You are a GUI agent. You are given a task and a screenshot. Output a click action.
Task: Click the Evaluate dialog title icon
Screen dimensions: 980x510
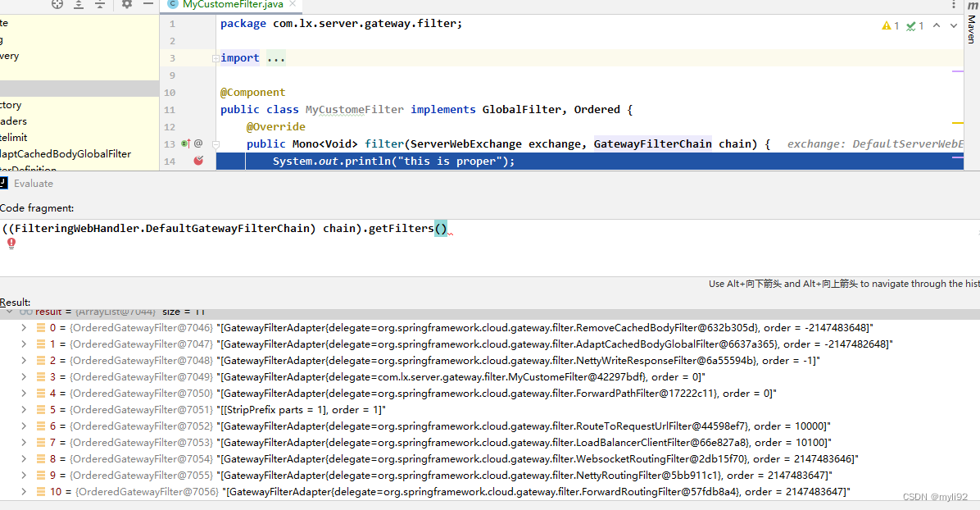(x=3, y=184)
